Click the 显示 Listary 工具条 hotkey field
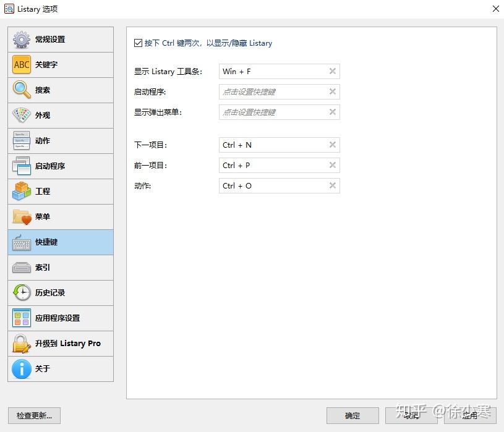 280,71
